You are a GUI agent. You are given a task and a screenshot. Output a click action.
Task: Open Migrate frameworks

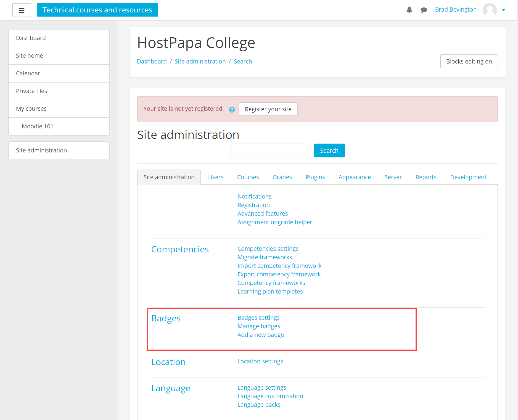pos(265,257)
